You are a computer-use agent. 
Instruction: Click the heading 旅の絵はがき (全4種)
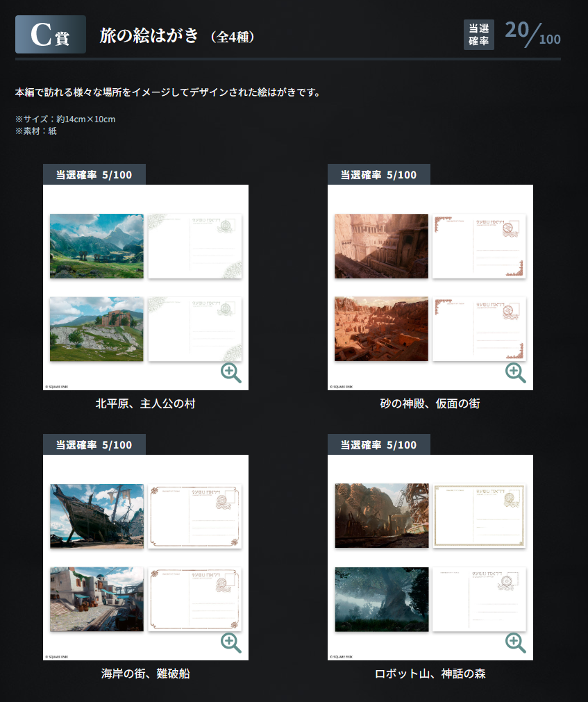point(177,35)
